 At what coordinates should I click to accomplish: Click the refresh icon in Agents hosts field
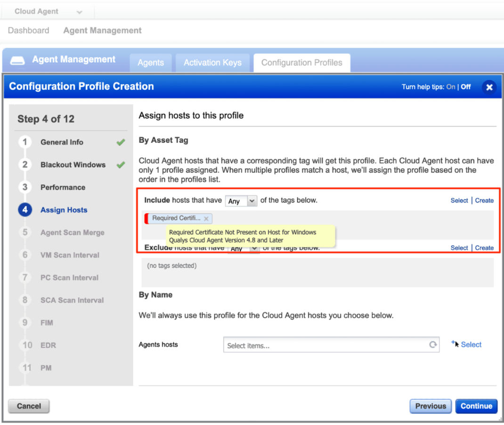(x=433, y=344)
